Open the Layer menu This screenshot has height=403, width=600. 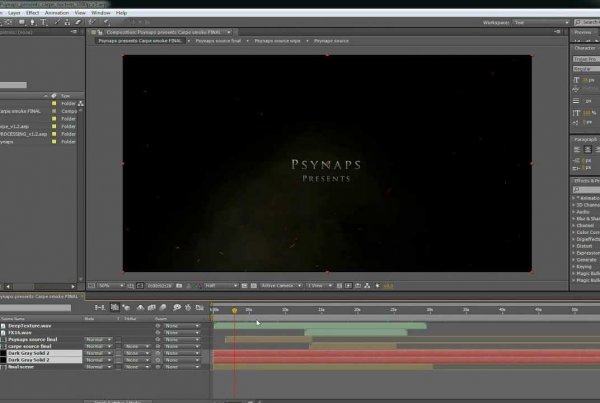click(14, 13)
